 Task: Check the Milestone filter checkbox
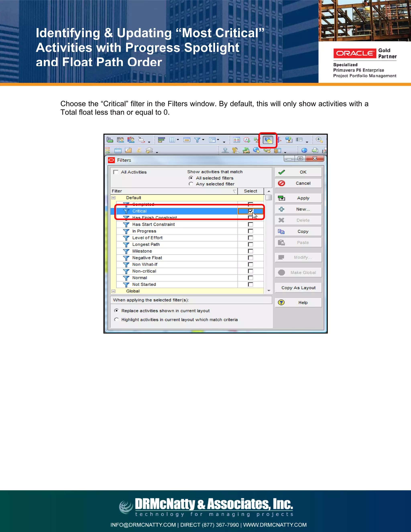250,251
